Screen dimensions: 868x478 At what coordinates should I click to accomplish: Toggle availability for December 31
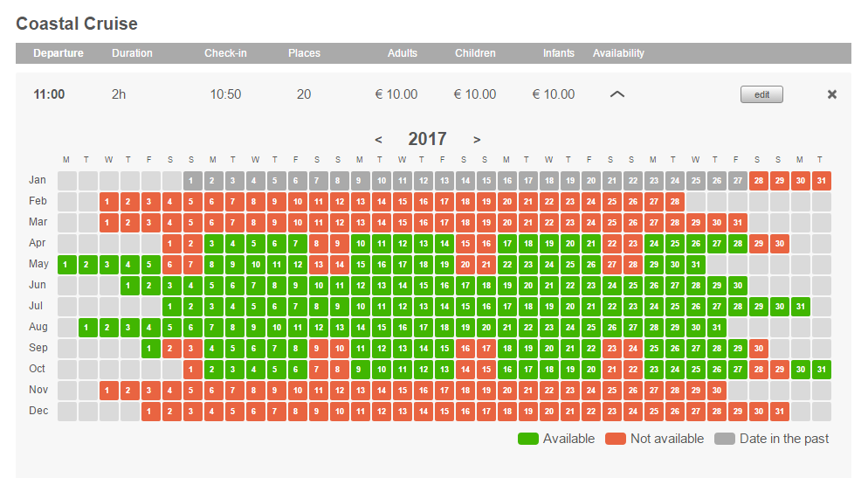(779, 411)
